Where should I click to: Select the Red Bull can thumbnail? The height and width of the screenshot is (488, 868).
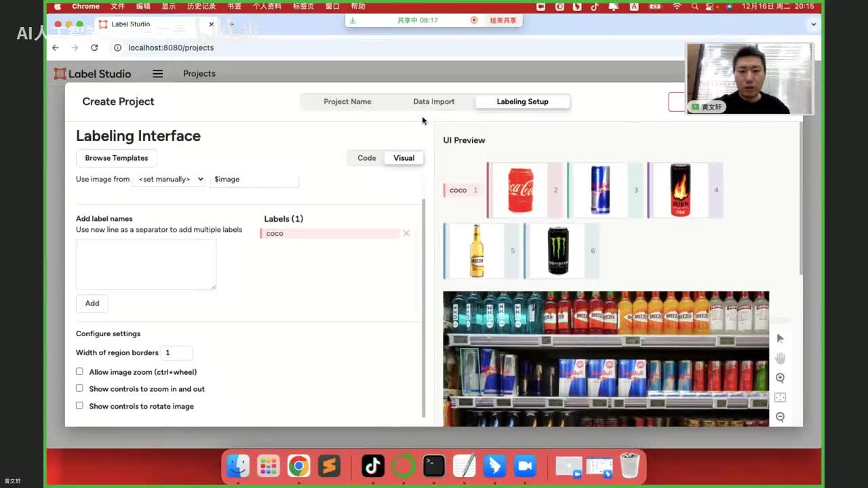coord(606,190)
